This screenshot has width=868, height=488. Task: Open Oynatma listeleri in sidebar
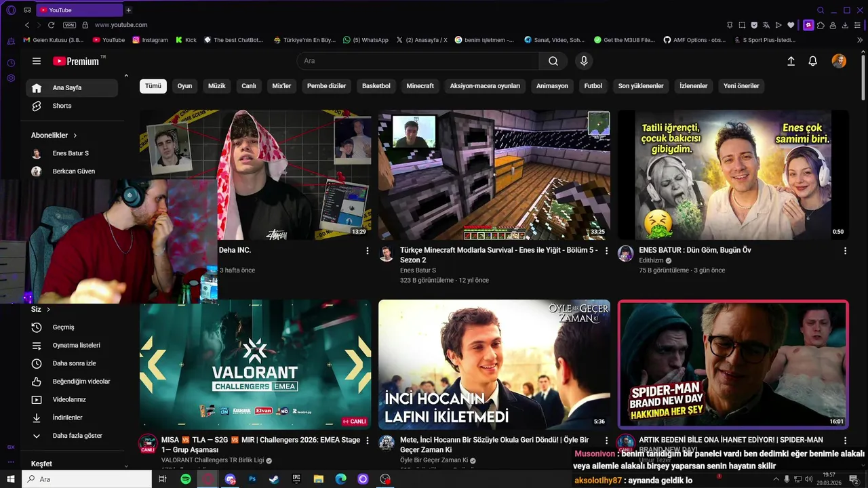tap(72, 345)
